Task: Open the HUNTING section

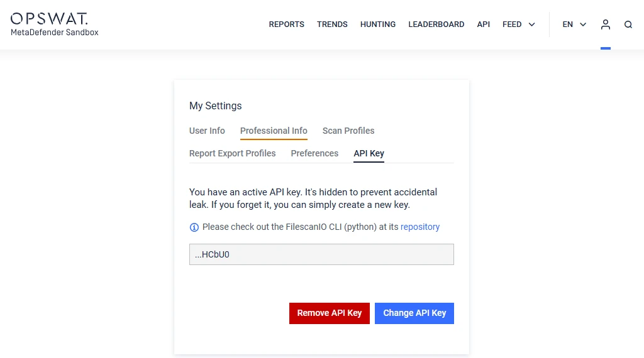Action: point(378,24)
